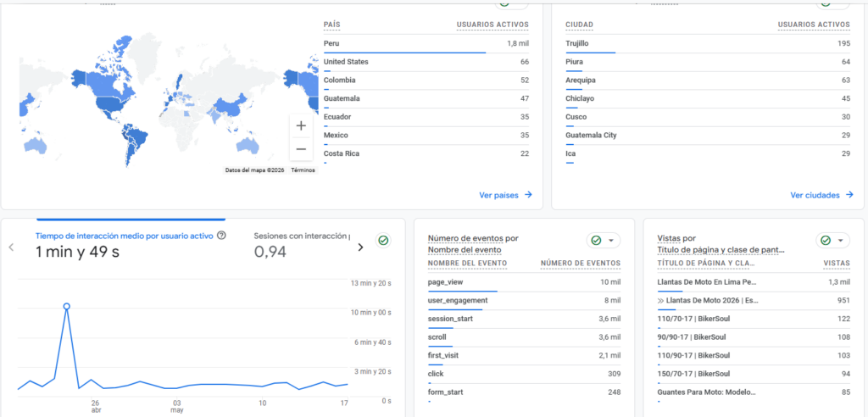Zoom out on the world map
Image resolution: width=868 pixels, height=417 pixels.
pos(301,149)
